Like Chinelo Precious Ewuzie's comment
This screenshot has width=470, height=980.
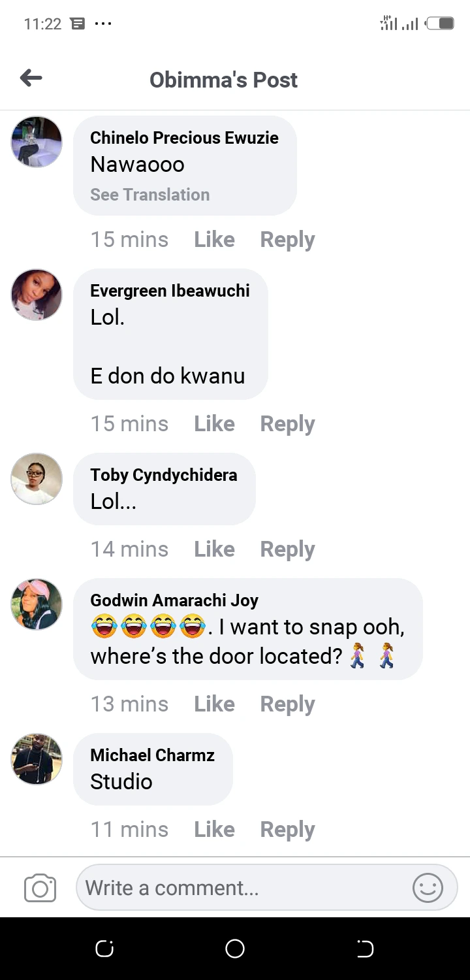tap(214, 240)
